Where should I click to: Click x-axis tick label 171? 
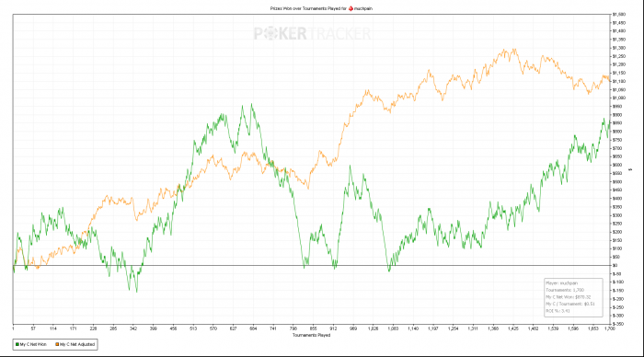[73, 328]
